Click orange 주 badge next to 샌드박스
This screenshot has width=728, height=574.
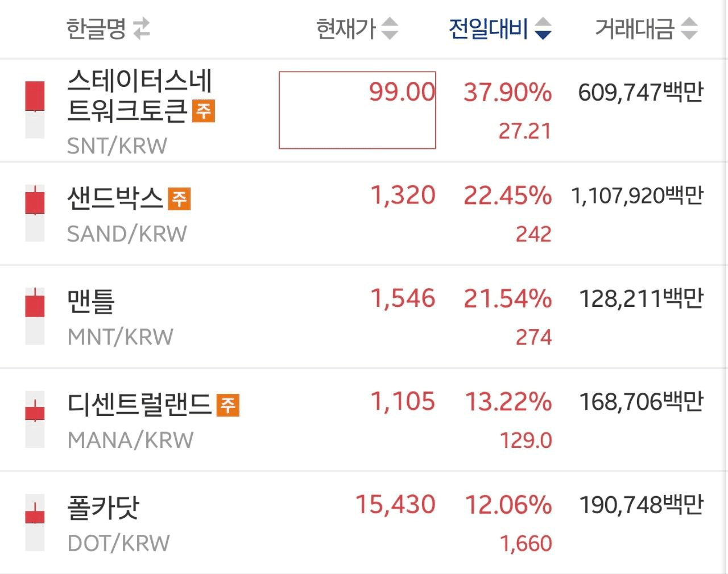pyautogui.click(x=179, y=199)
